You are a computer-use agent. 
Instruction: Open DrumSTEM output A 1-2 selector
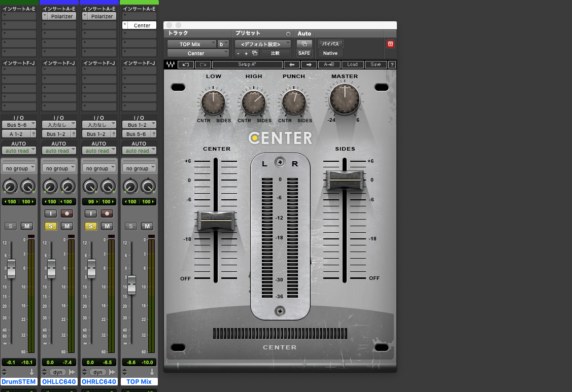tap(16, 134)
